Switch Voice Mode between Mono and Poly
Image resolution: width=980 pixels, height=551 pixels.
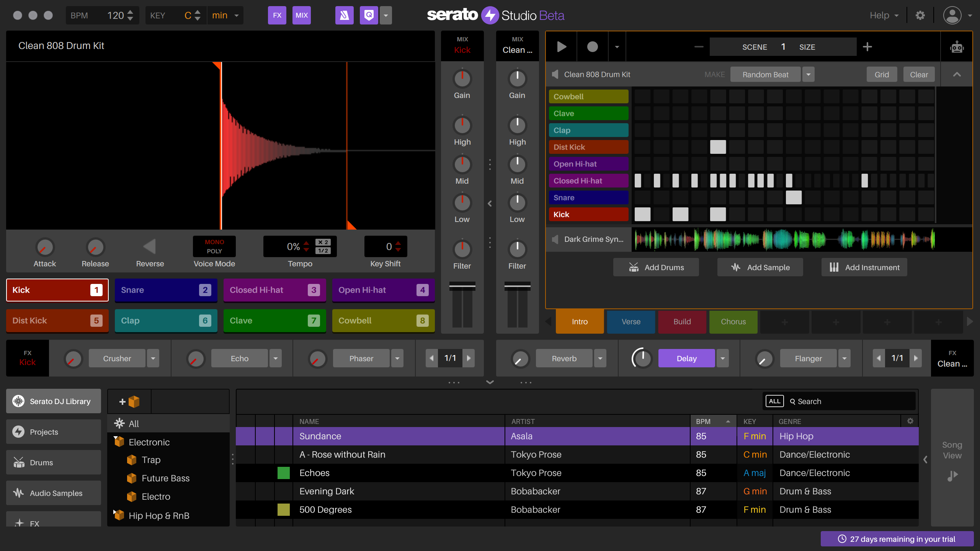click(x=214, y=246)
